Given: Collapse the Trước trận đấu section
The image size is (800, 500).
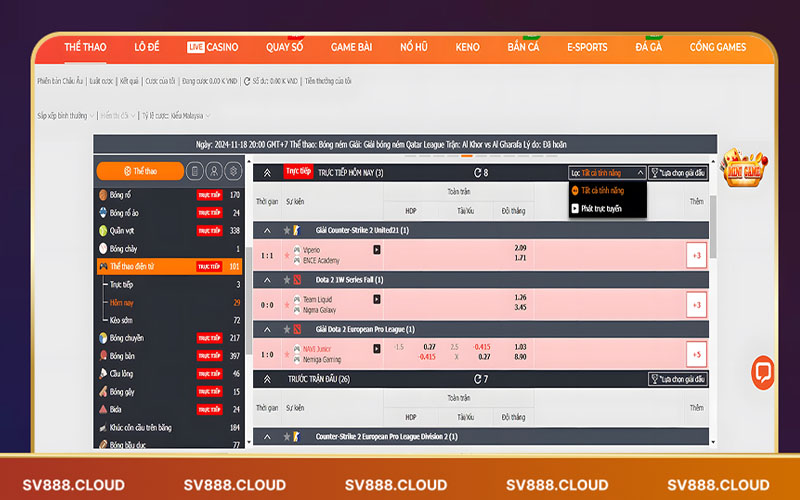Looking at the screenshot, I should [x=267, y=379].
